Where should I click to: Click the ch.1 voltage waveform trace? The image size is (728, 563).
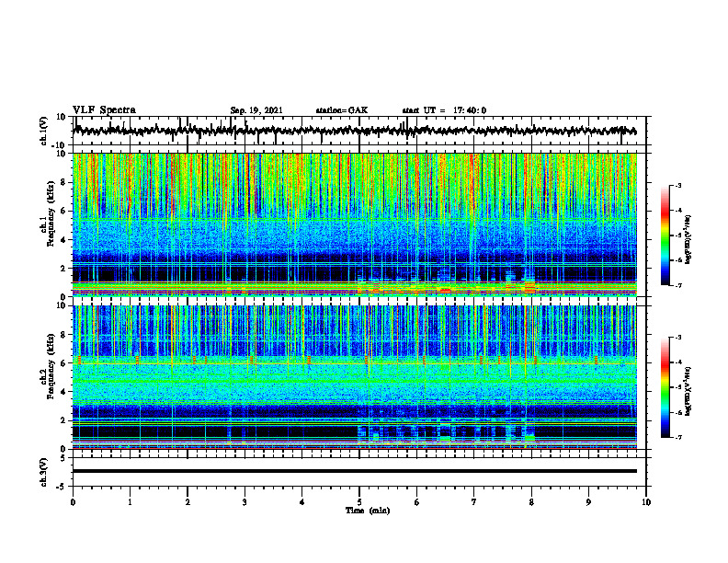point(355,131)
